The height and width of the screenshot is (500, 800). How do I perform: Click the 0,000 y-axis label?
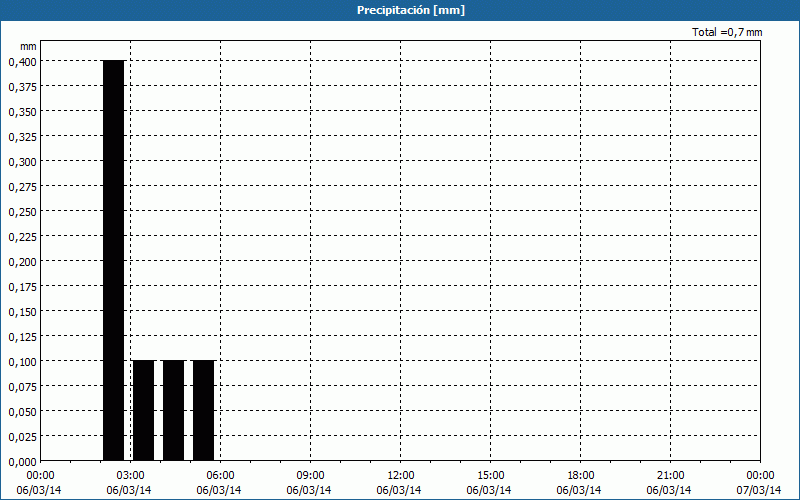pos(22,462)
